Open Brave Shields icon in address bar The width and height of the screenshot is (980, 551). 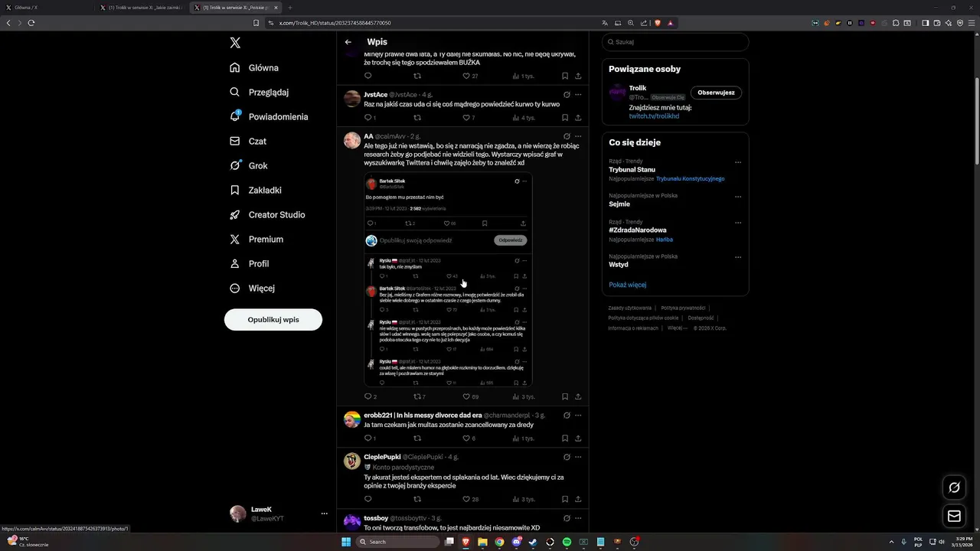(x=657, y=23)
